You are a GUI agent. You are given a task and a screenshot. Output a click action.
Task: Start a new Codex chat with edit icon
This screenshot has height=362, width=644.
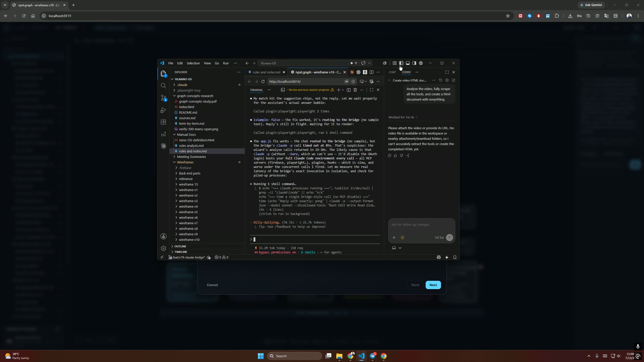[x=453, y=80]
